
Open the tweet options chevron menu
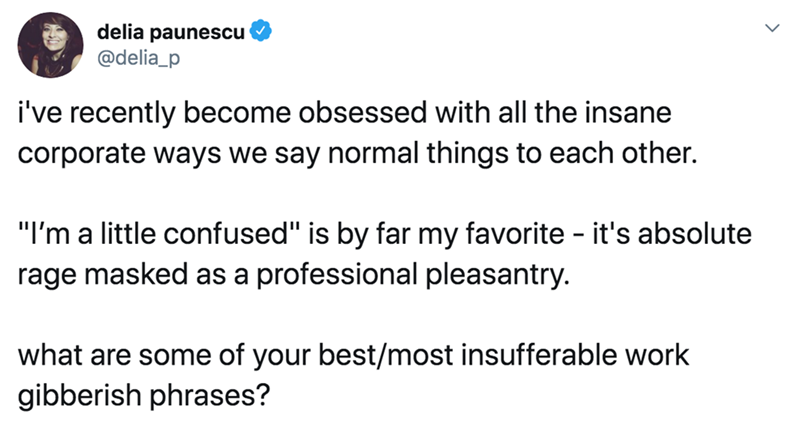click(x=768, y=31)
